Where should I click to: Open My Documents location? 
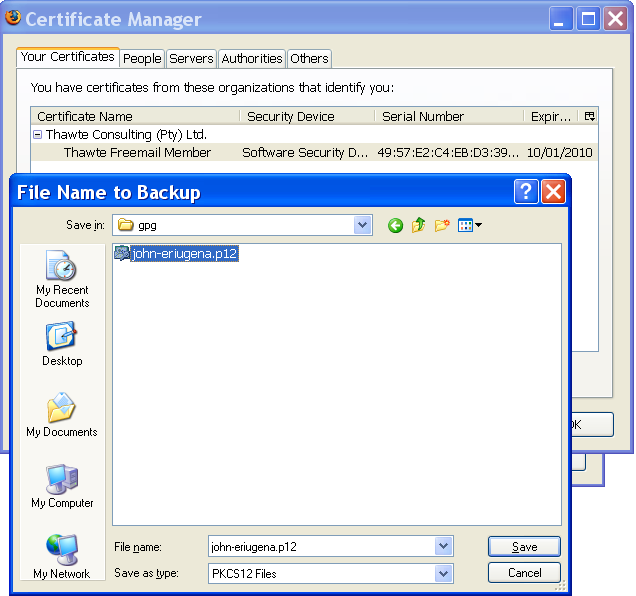[x=62, y=415]
